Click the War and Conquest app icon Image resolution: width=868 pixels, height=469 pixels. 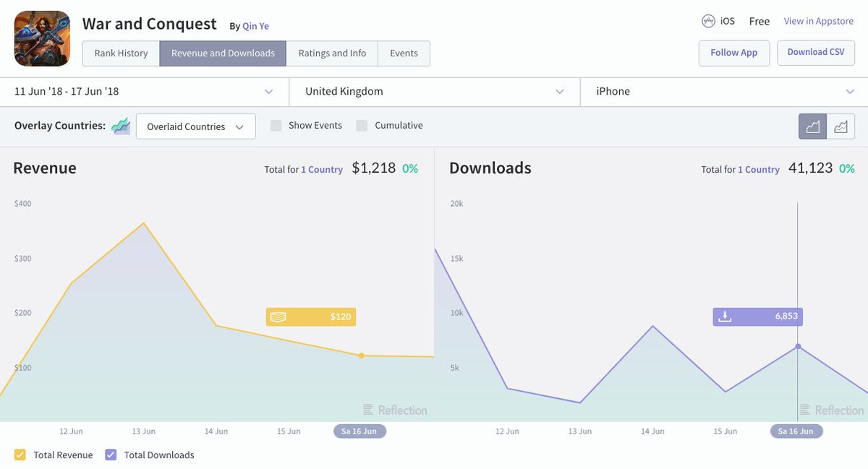43,38
